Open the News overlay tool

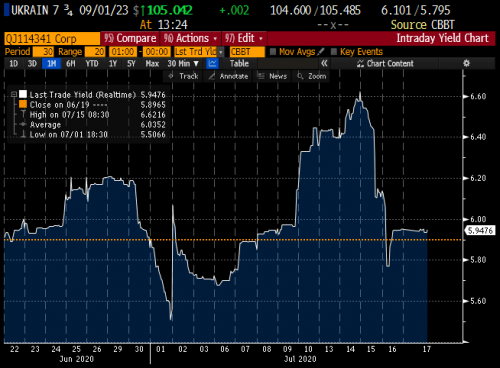coord(272,76)
